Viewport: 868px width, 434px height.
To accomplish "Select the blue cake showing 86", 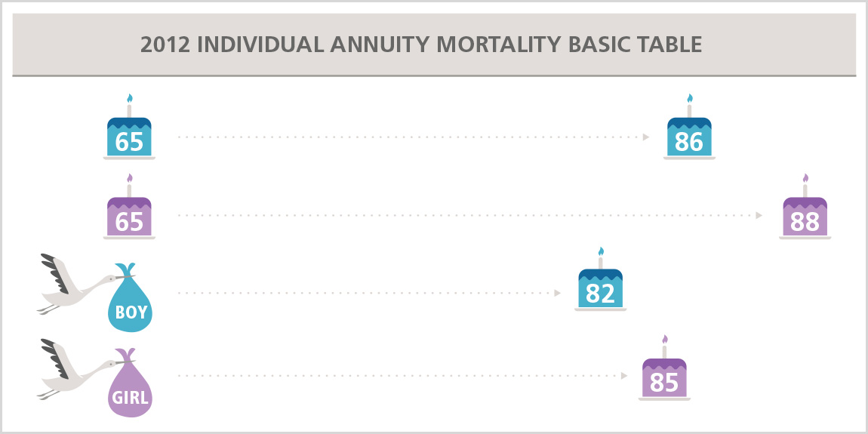I will (x=689, y=137).
